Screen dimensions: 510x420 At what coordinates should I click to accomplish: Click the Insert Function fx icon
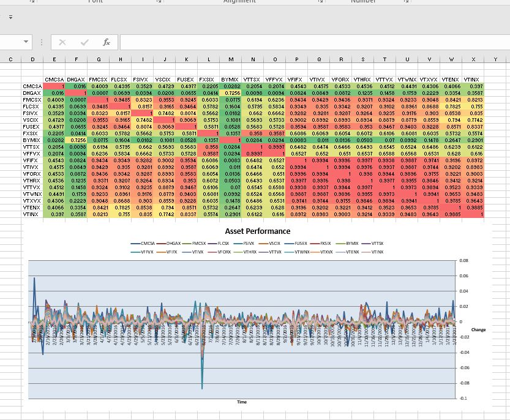(107, 42)
